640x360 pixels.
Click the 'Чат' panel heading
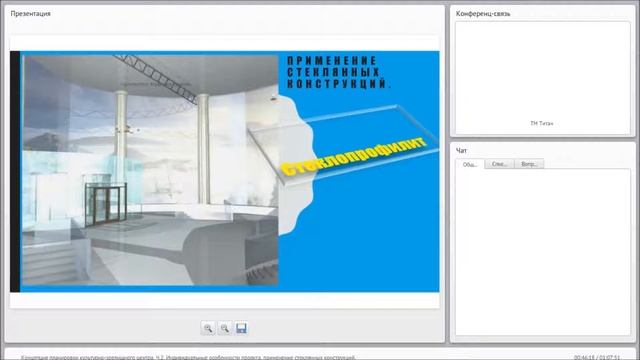pos(461,151)
